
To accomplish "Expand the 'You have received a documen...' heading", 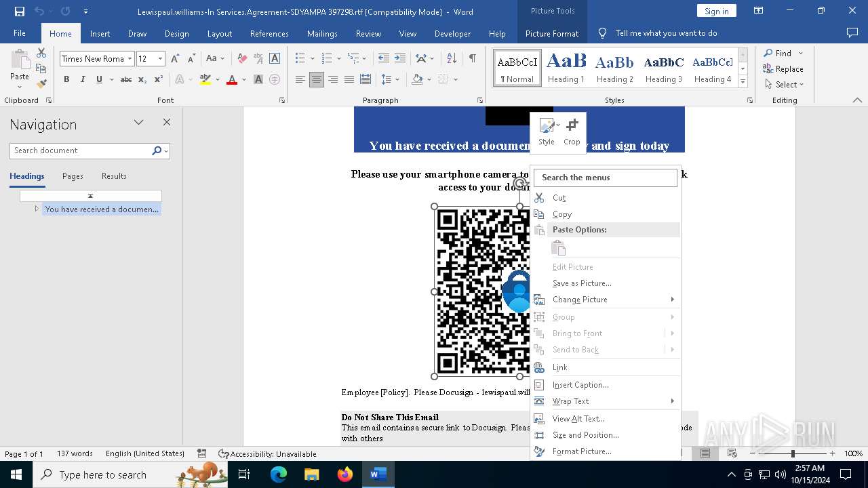I will point(37,209).
